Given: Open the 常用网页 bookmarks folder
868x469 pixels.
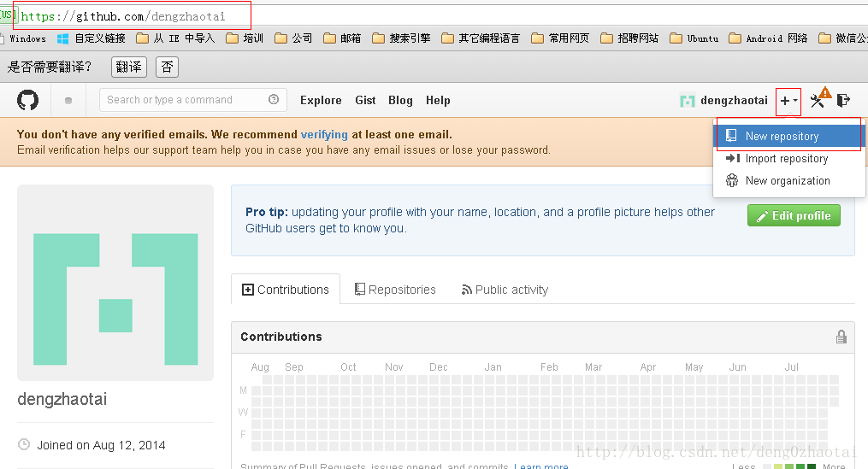Looking at the screenshot, I should click(x=560, y=38).
